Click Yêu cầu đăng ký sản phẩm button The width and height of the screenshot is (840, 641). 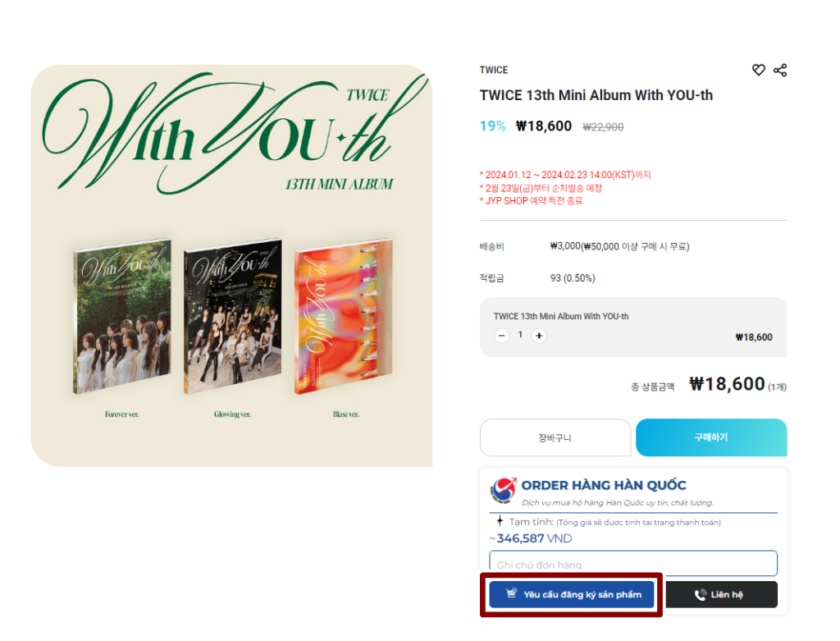click(x=572, y=594)
